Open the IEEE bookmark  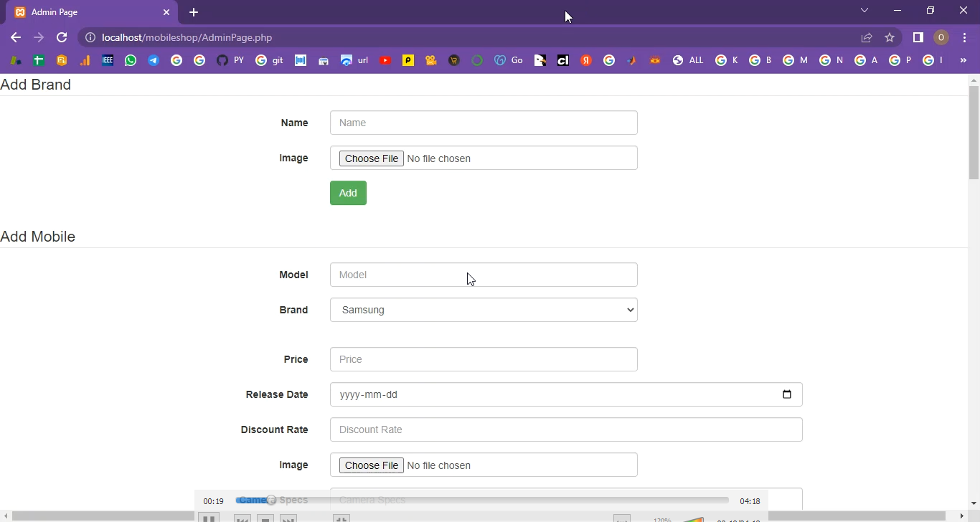108,61
